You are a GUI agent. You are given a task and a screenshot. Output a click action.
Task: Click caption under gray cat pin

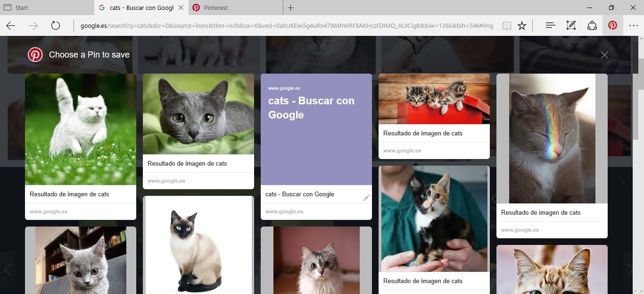[x=187, y=163]
